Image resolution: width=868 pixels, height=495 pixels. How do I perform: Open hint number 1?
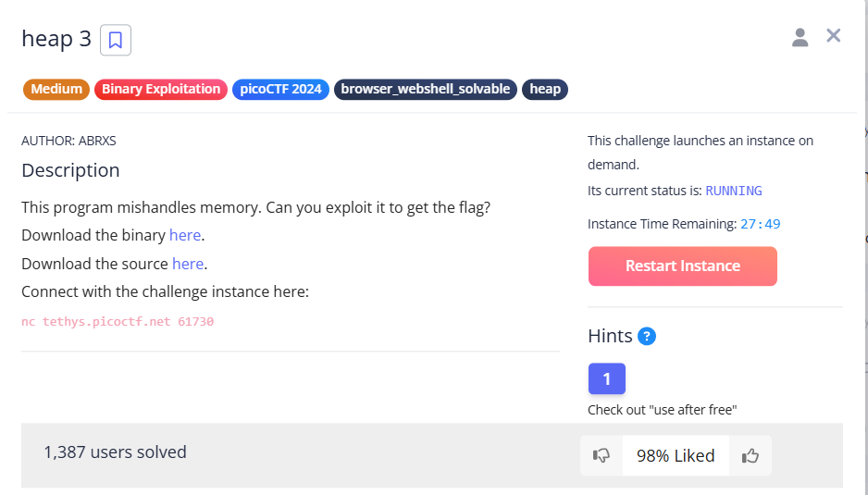(606, 378)
